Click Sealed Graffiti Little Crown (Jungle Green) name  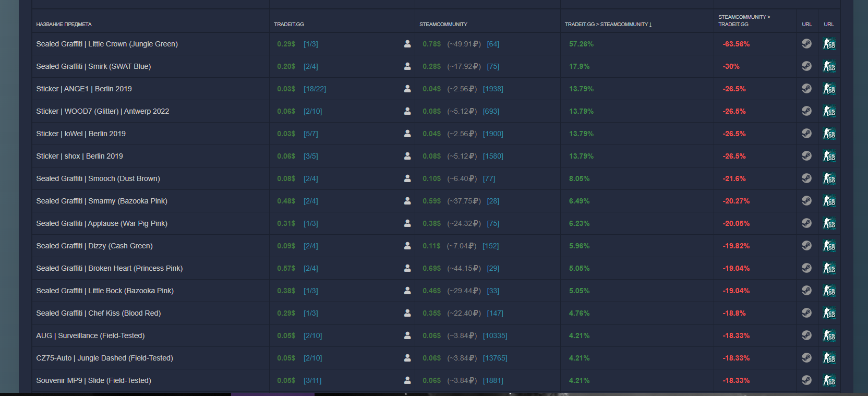point(107,44)
